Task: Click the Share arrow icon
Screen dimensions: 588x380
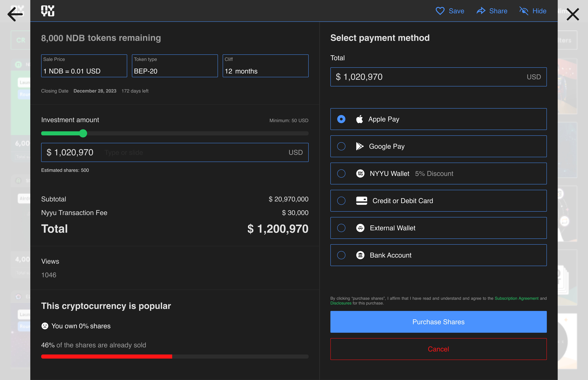Action: tap(481, 11)
